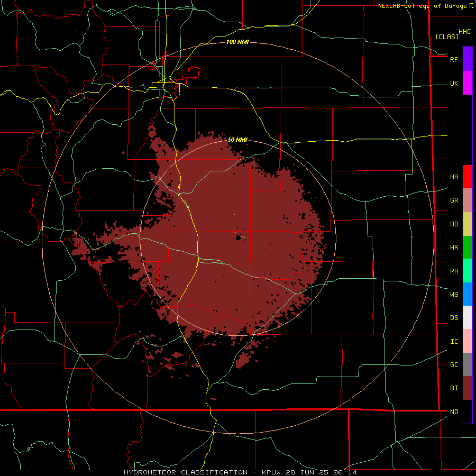Click the BI legend label

click(x=454, y=388)
